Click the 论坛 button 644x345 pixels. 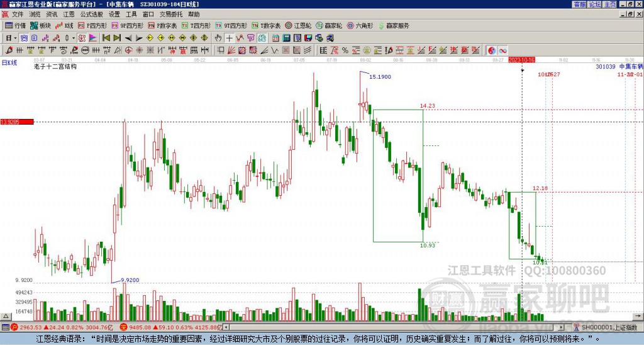click(594, 4)
